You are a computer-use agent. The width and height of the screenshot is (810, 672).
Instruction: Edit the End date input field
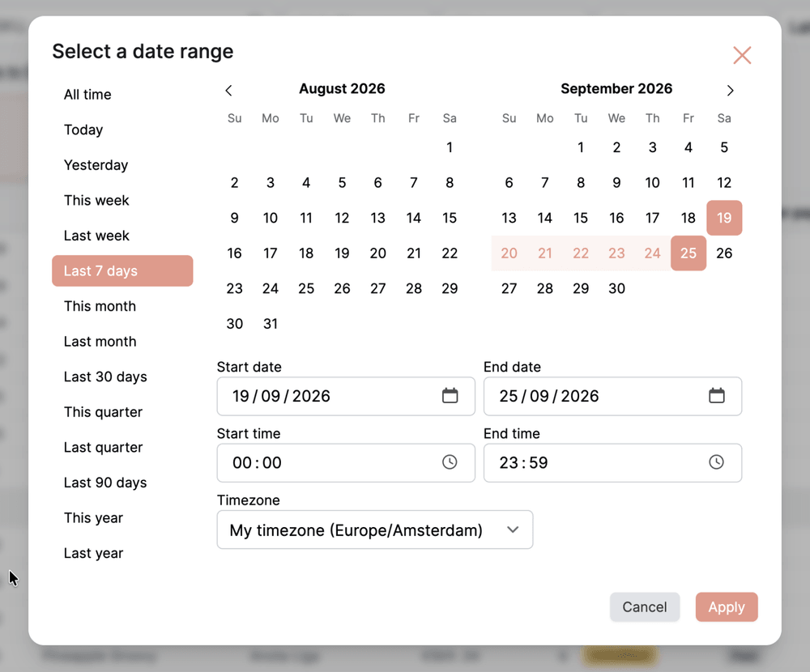click(612, 396)
